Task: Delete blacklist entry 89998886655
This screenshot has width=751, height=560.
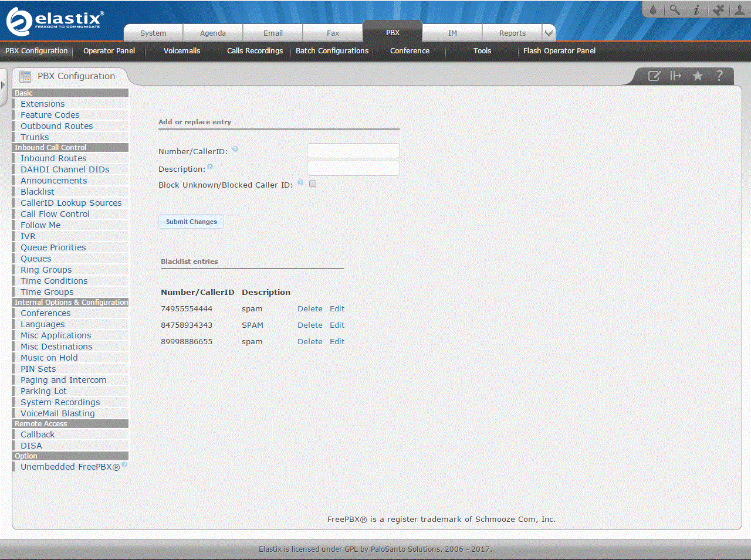Action: pos(310,341)
